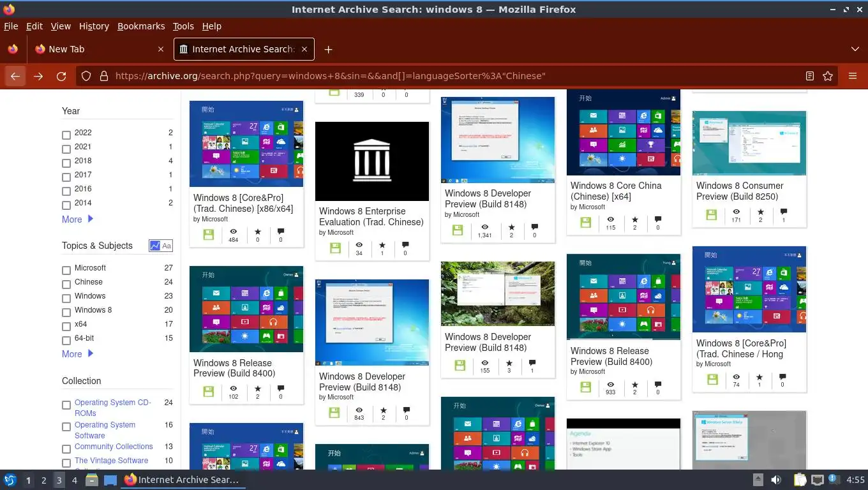This screenshot has width=868, height=490.
Task: Open the shield tracking protection icon
Action: (86, 76)
